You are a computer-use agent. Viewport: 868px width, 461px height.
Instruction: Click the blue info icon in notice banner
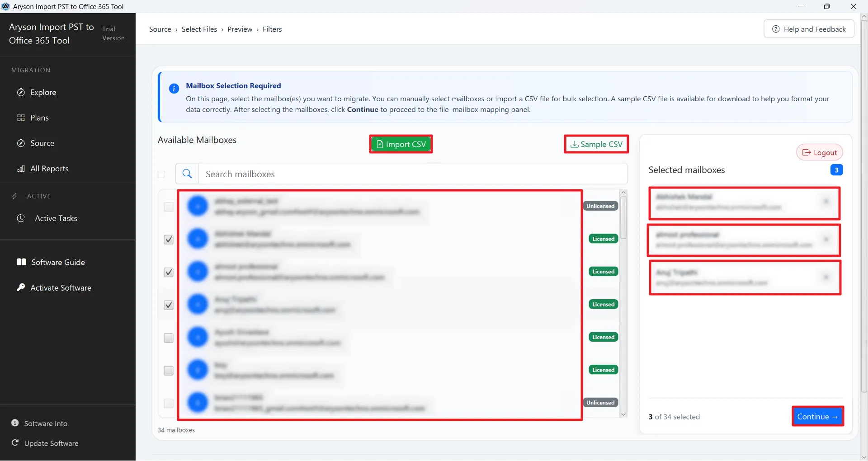174,89
